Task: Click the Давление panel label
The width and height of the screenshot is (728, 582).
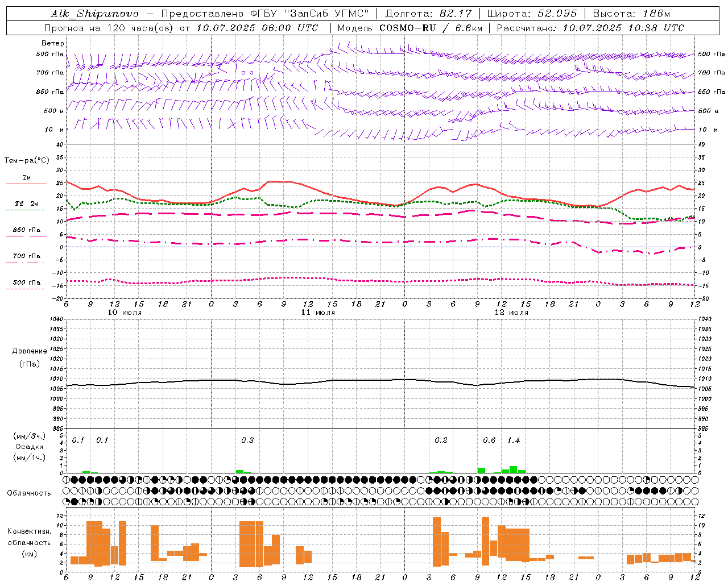Action: click(x=29, y=351)
